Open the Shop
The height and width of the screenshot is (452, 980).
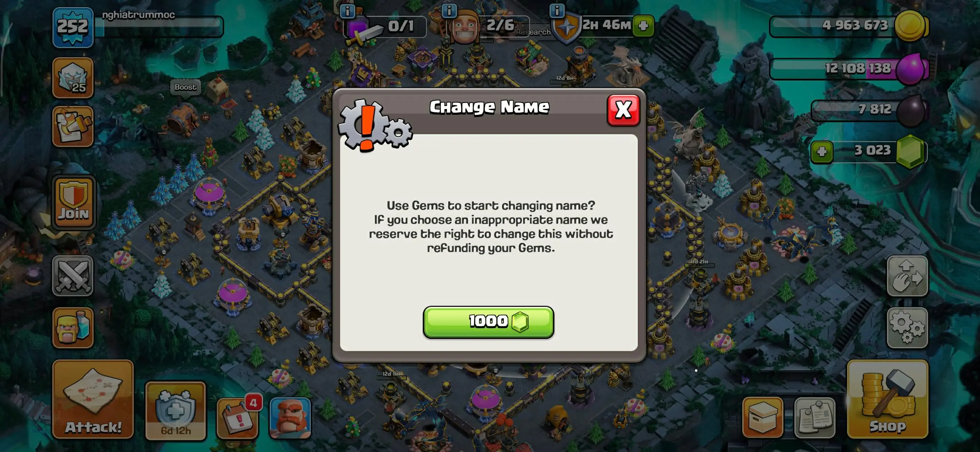point(887,399)
